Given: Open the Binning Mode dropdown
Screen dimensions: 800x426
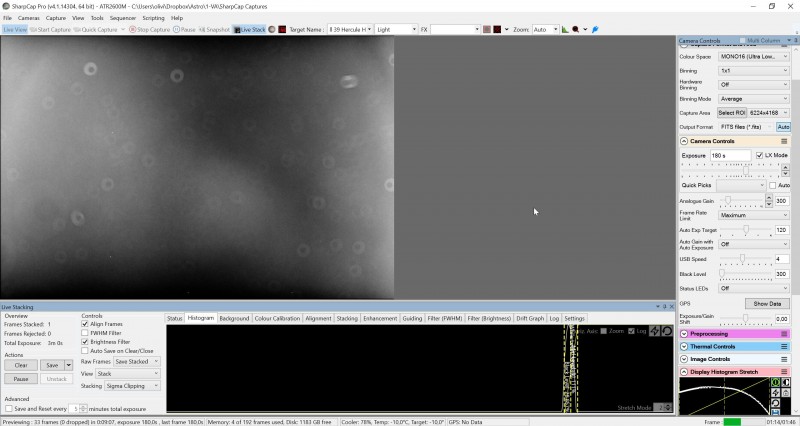Looking at the screenshot, I should [x=754, y=99].
